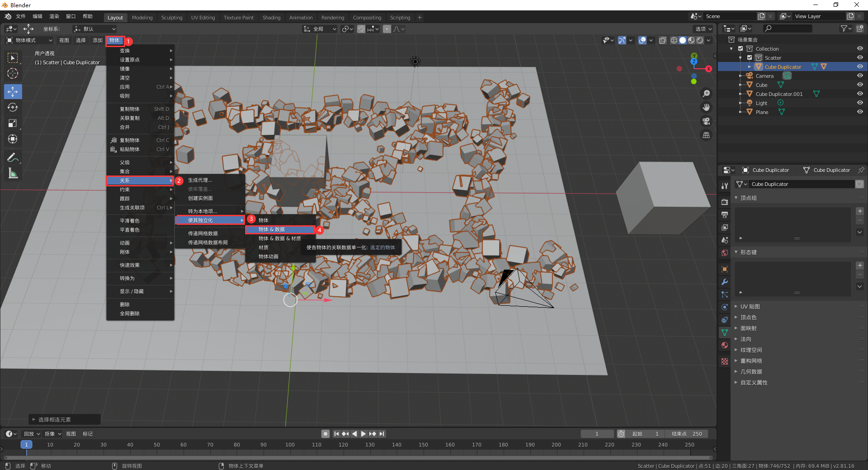Click frame 100 on the timeline ruler
Screen dimensions: 868x470
tap(290, 445)
